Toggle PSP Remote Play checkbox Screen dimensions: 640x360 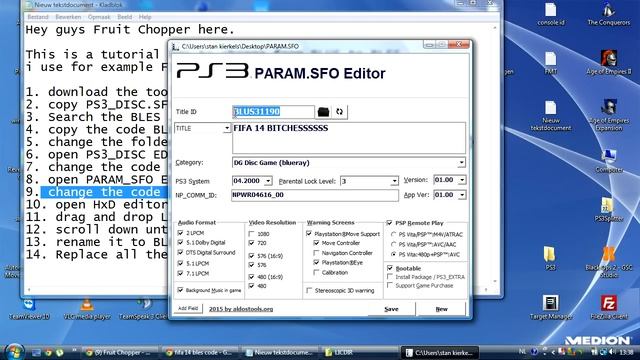pyautogui.click(x=389, y=223)
